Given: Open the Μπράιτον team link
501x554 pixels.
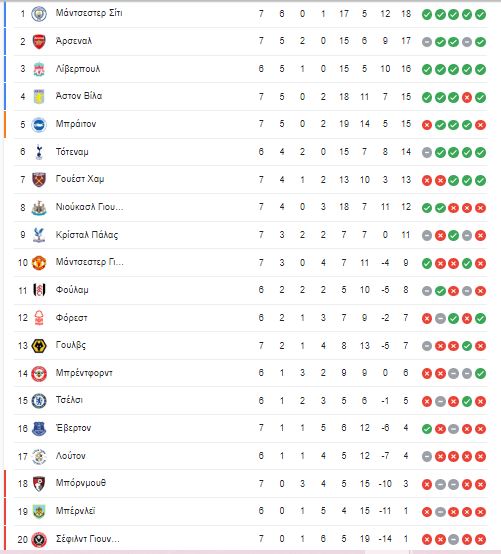Looking at the screenshot, I should (76, 124).
